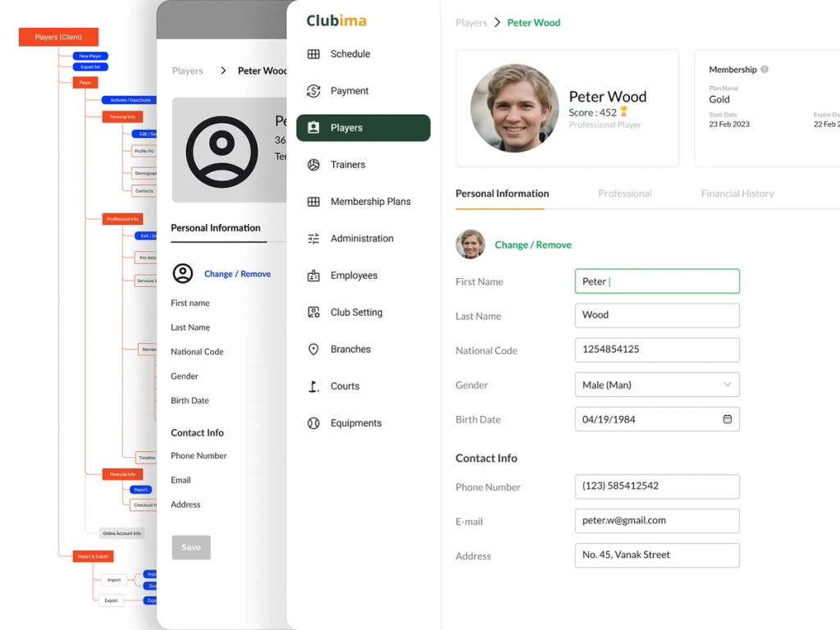This screenshot has height=630, width=840.
Task: Click the Export list flowchart node
Action: pyautogui.click(x=90, y=67)
